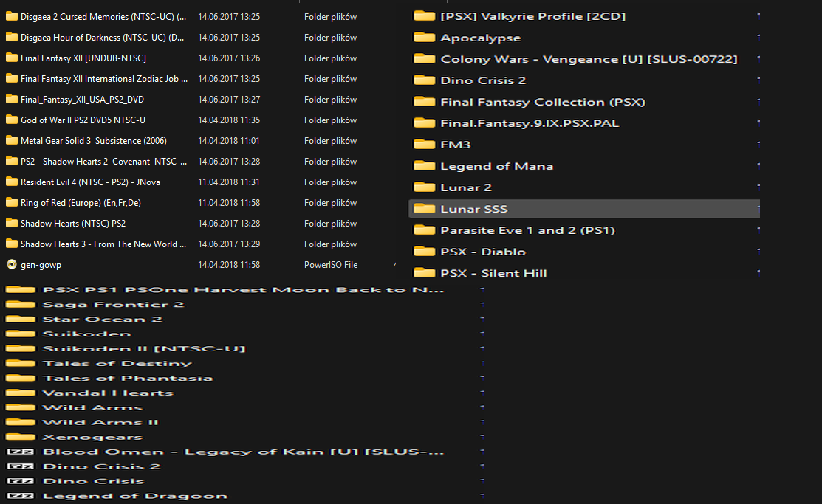Click the highlighted Lunar SSS folder icon
This screenshot has height=504, width=822.
pyautogui.click(x=424, y=209)
